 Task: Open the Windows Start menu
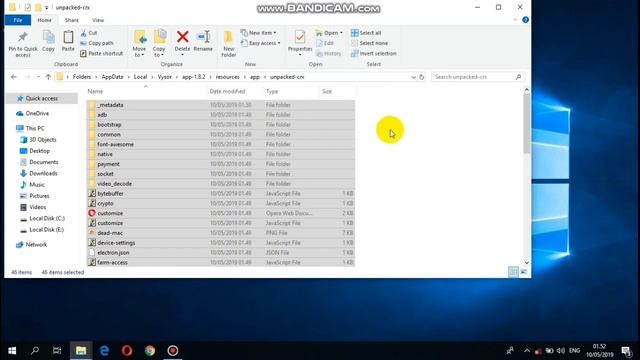point(12,351)
